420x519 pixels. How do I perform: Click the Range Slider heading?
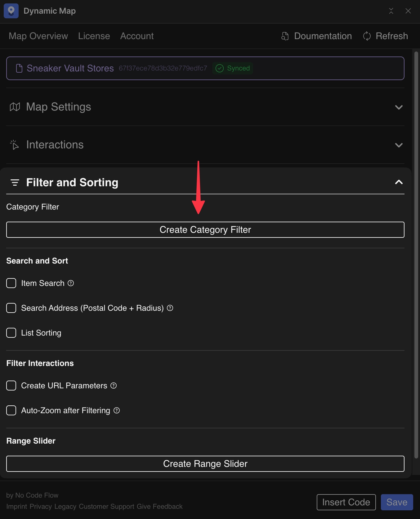coord(31,441)
